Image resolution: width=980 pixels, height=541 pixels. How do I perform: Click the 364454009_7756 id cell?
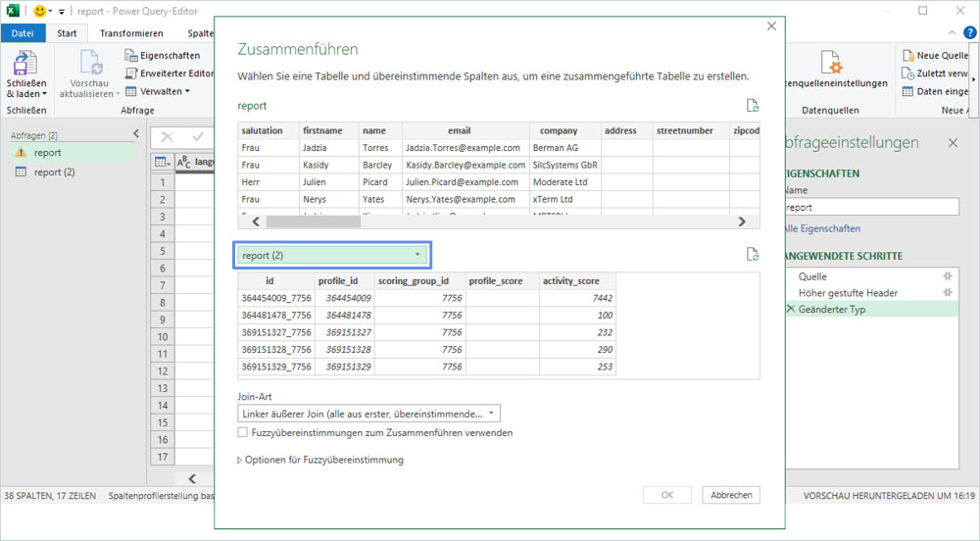click(276, 298)
